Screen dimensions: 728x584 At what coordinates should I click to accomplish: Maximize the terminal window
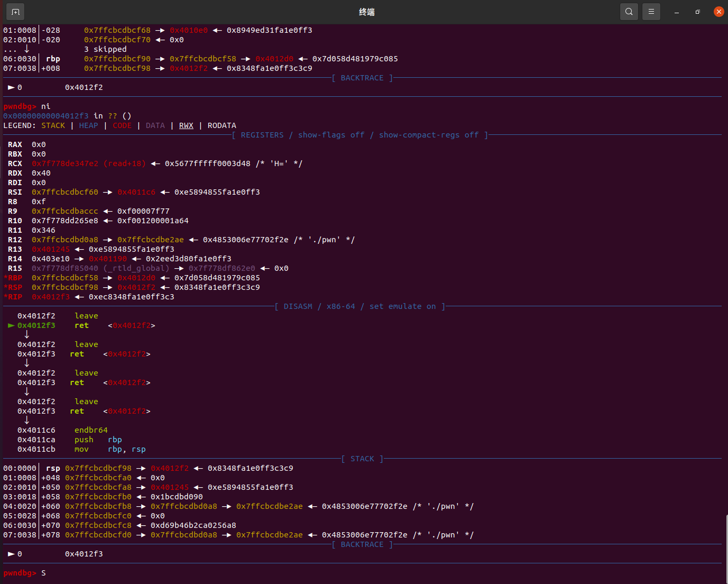tap(697, 12)
